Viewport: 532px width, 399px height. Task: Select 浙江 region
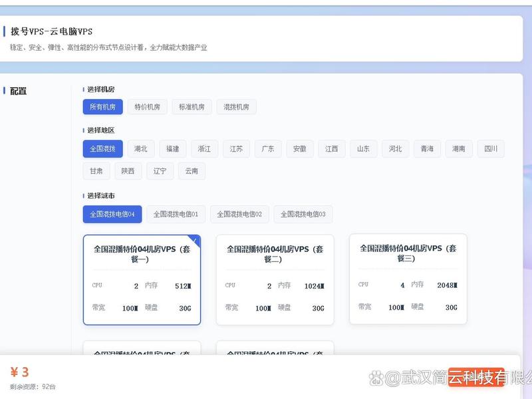point(204,149)
